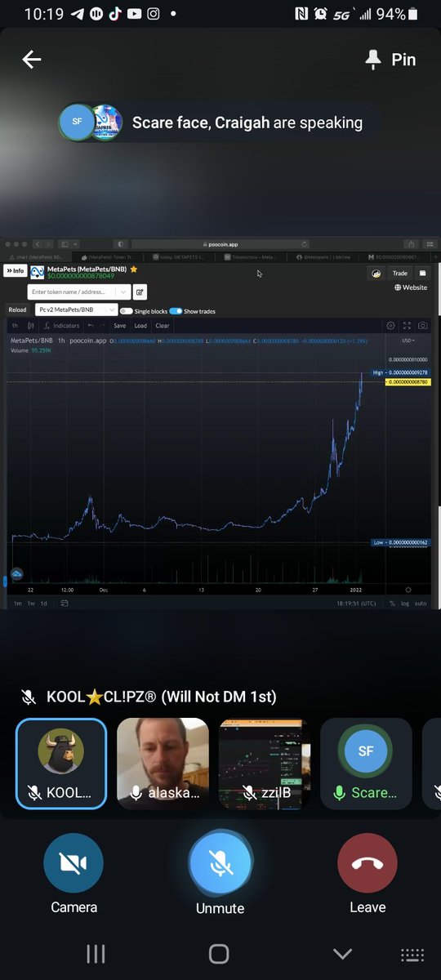
Task: Toggle auto scale on chart
Action: point(421,604)
